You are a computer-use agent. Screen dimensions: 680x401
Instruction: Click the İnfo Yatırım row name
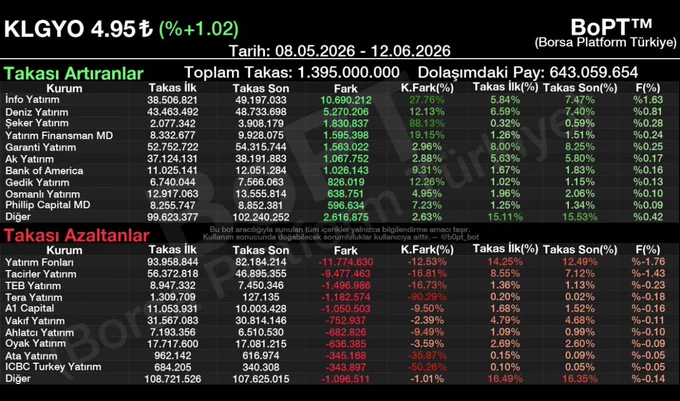[x=32, y=100]
